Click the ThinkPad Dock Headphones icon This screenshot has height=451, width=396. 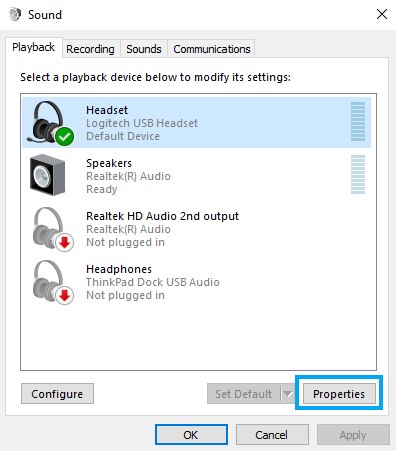(52, 282)
